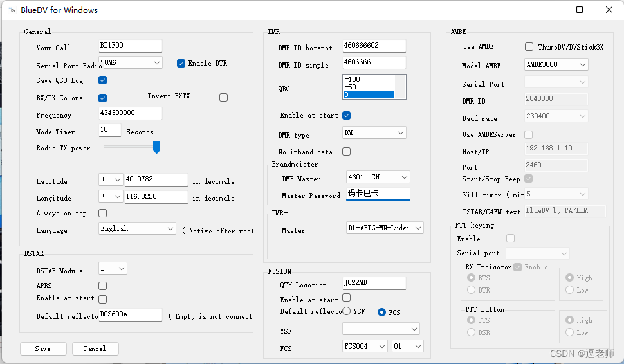This screenshot has height=364, width=624.
Task: Maximize the BlueDV window
Action: (x=580, y=10)
